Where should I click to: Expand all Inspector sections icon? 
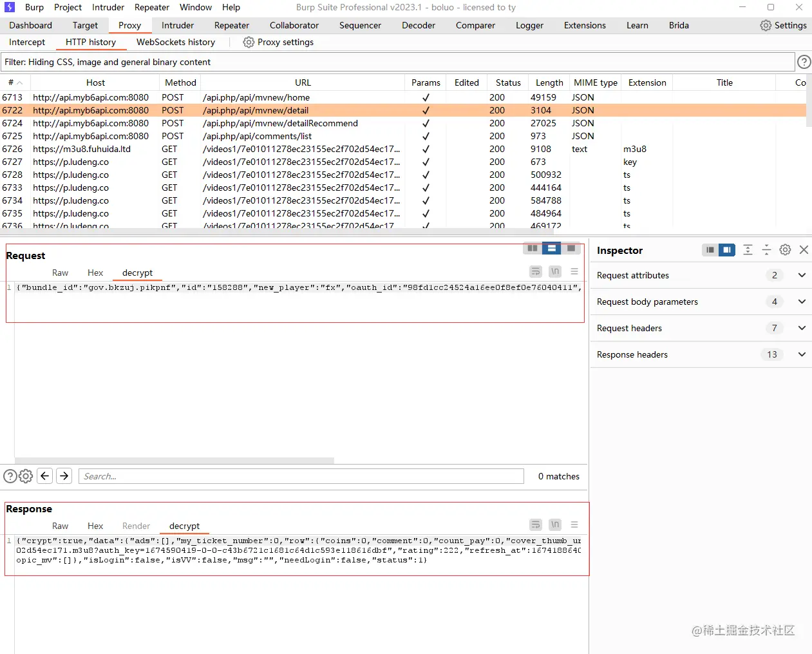(748, 250)
